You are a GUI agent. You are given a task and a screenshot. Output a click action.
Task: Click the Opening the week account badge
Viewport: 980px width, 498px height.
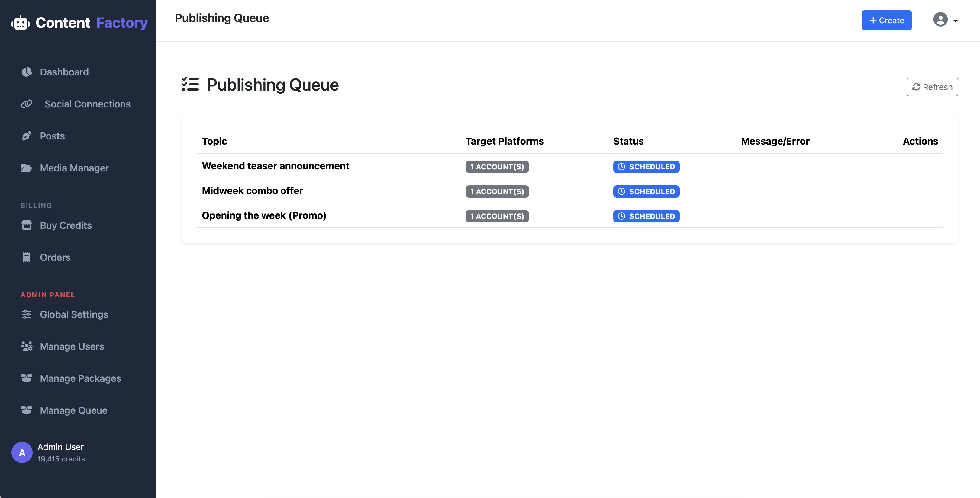[x=497, y=216]
